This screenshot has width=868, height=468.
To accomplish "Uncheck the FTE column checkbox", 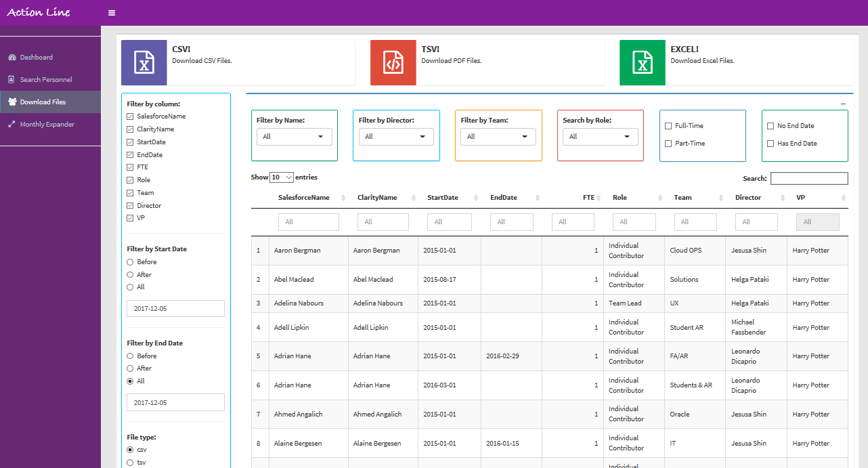I will tap(130, 167).
